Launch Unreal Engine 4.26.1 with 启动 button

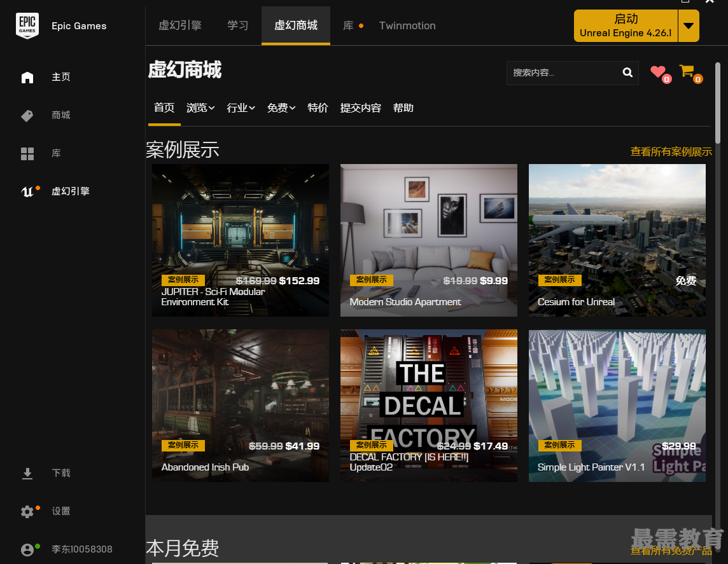[626, 26]
